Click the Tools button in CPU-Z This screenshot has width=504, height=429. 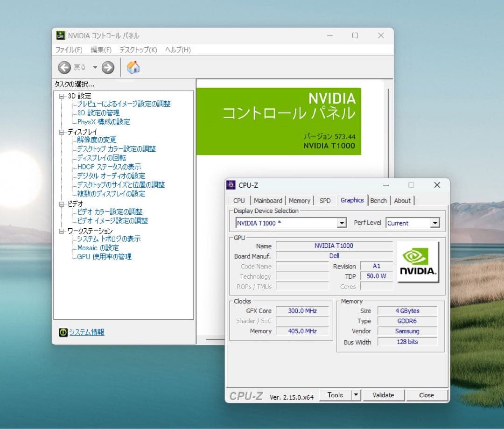(335, 395)
